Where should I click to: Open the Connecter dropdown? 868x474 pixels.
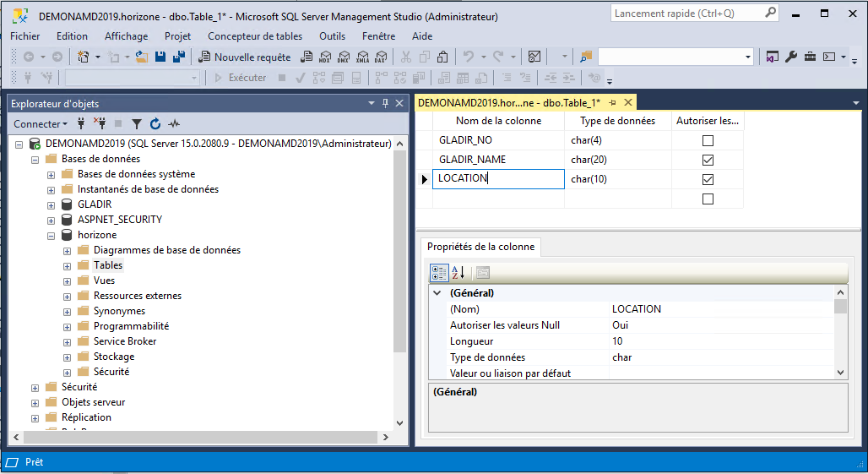click(41, 123)
